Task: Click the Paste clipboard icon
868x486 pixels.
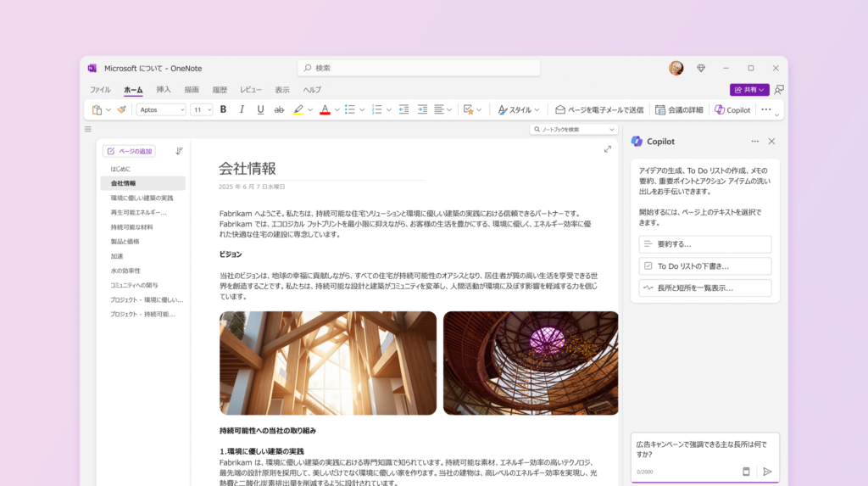Action: 97,109
